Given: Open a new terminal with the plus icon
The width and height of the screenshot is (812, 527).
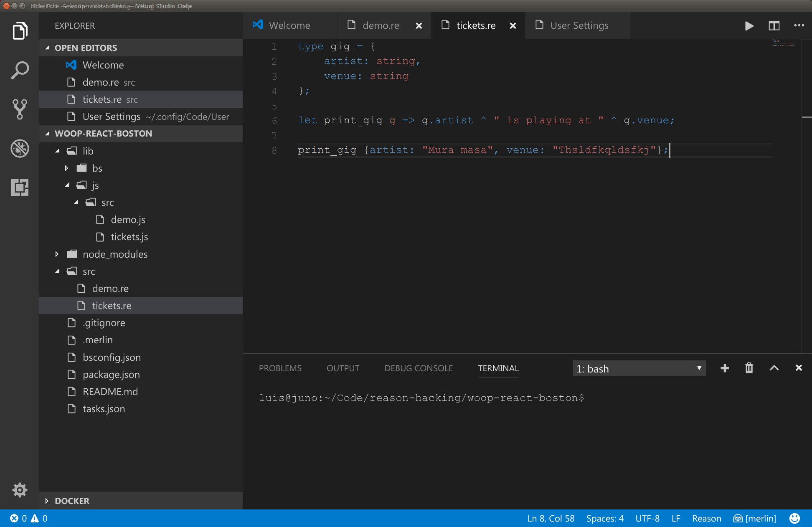Looking at the screenshot, I should tap(725, 368).
